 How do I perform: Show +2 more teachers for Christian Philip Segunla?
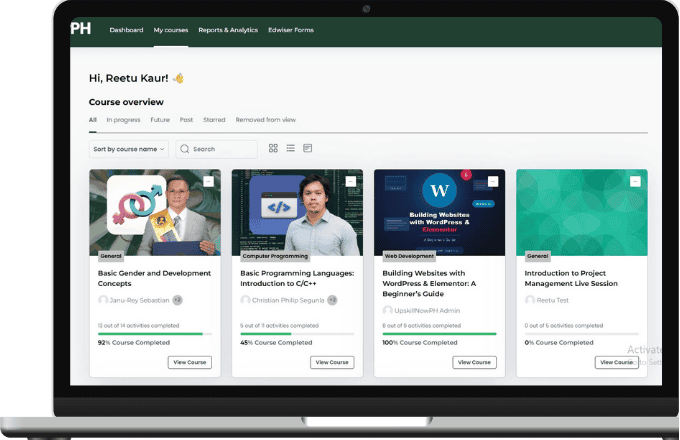tap(332, 300)
